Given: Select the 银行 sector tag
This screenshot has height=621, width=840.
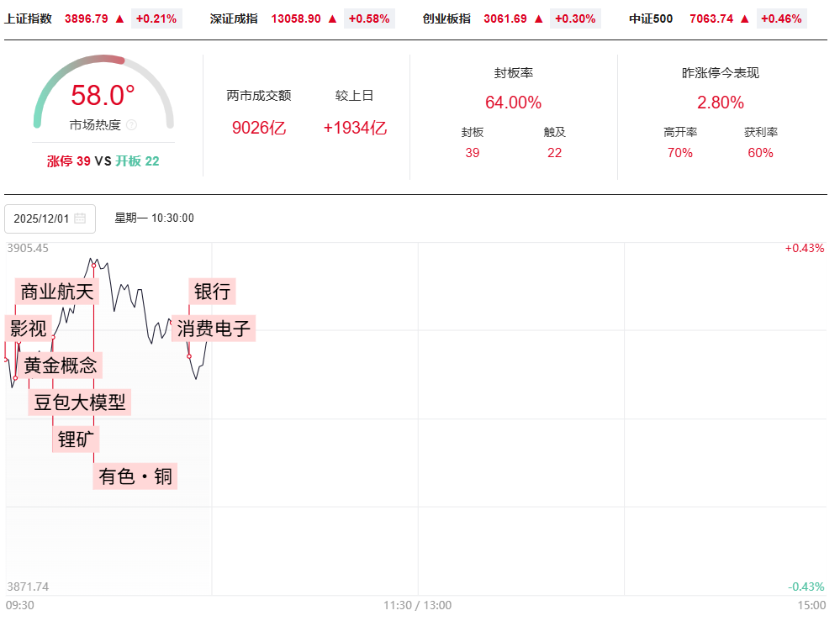Looking at the screenshot, I should click(x=212, y=292).
